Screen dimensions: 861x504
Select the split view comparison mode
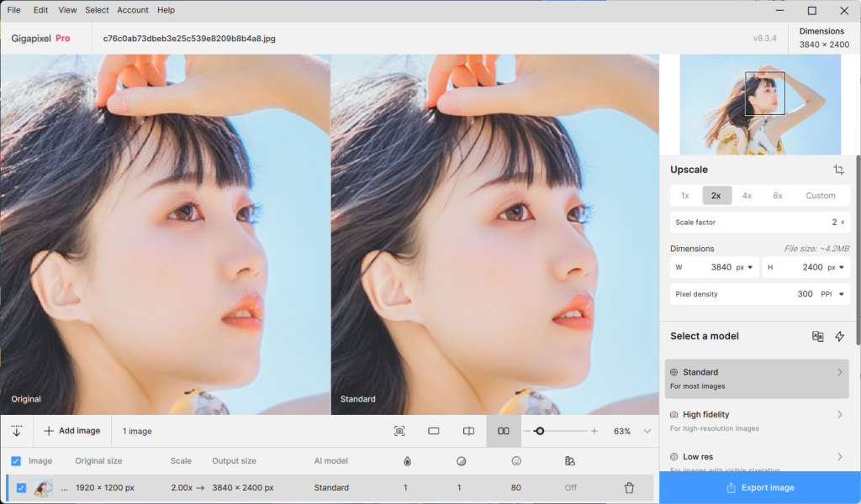(x=468, y=431)
